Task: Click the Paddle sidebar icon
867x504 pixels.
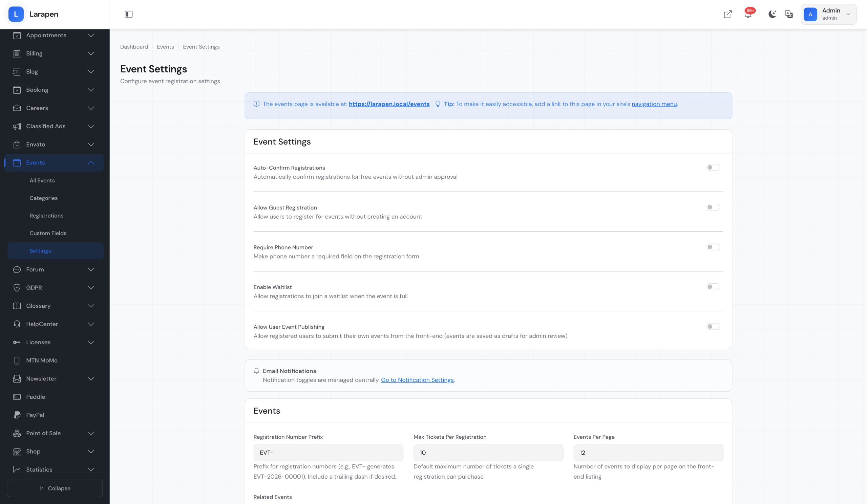Action: (x=17, y=397)
